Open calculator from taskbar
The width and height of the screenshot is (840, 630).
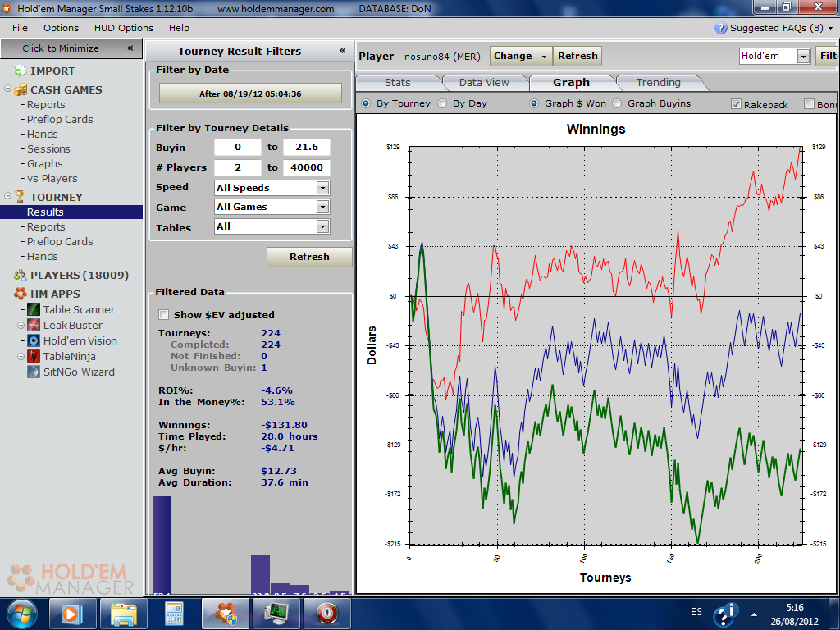(x=172, y=614)
